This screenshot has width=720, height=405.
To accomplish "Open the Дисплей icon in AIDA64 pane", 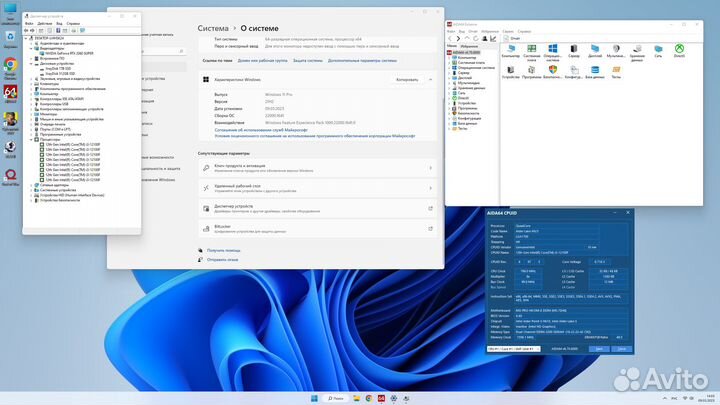I will tap(595, 49).
